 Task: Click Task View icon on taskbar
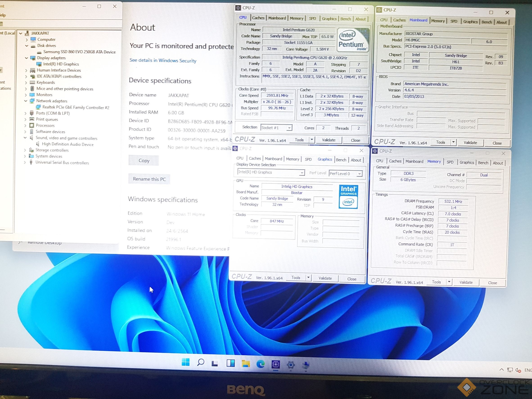(x=215, y=363)
